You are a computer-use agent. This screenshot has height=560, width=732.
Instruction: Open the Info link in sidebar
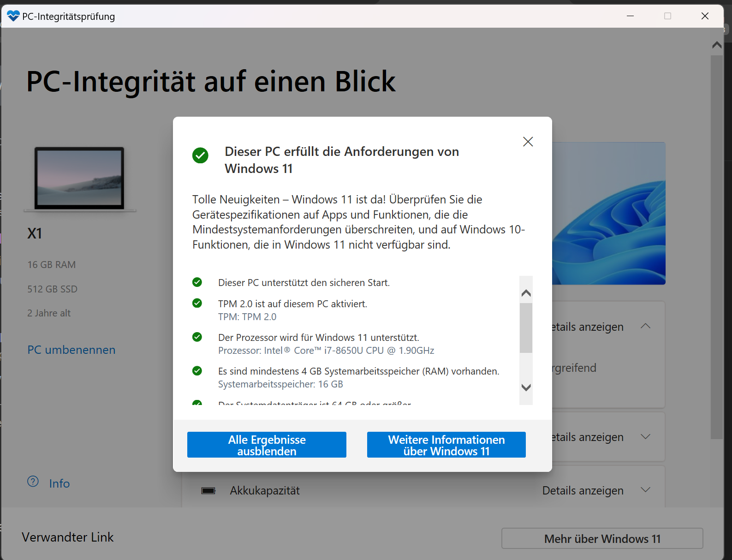click(60, 483)
